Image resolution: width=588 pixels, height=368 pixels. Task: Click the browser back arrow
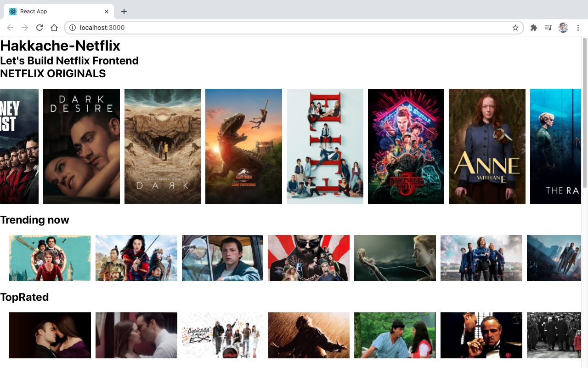10,28
